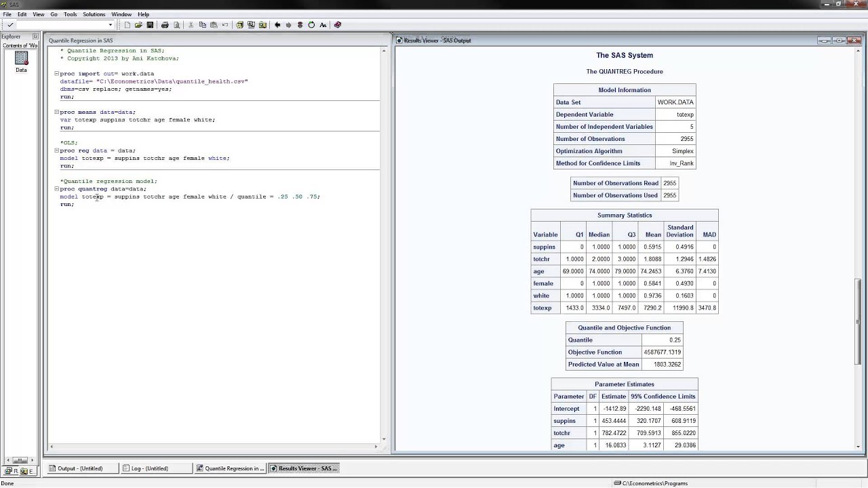Viewport: 868px width, 488px height.
Task: Collapse the proc import code block
Action: coord(56,73)
